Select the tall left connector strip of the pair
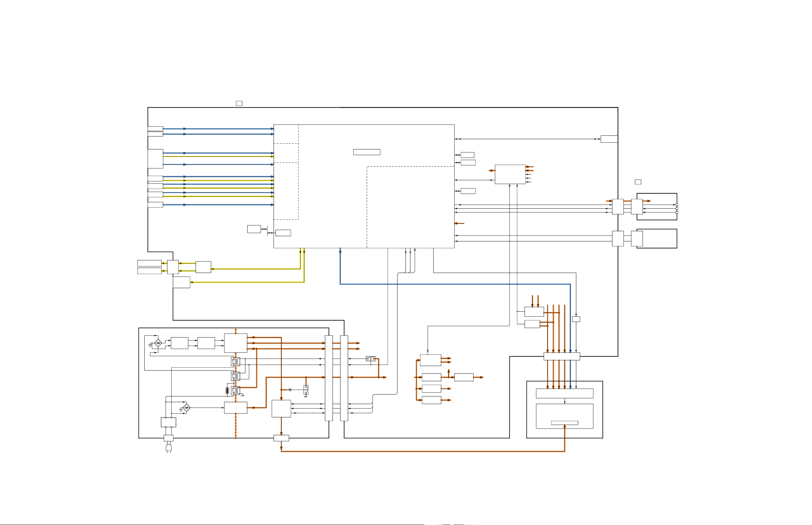Screen dimensions: 812x525 coord(329,378)
